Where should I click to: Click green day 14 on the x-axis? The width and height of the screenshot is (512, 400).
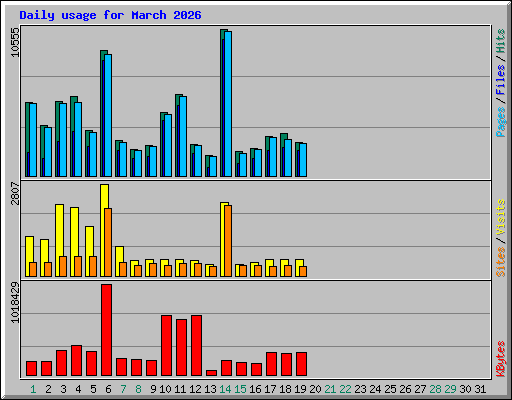[x=225, y=389]
